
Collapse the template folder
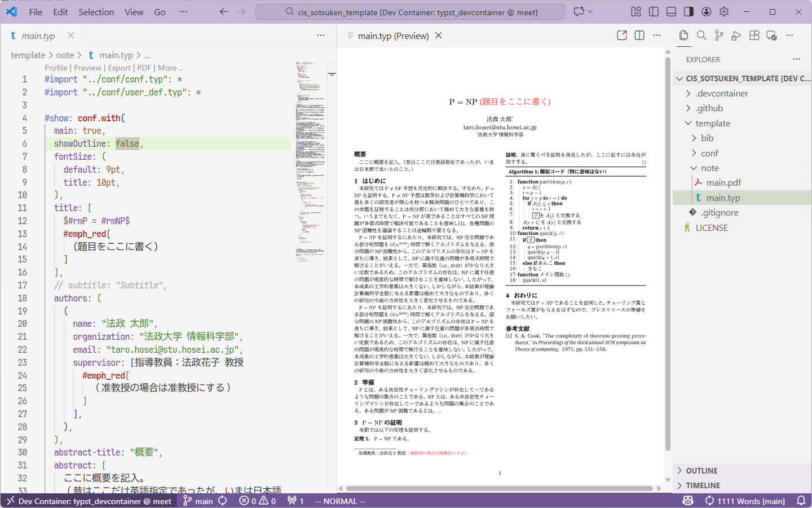click(713, 124)
